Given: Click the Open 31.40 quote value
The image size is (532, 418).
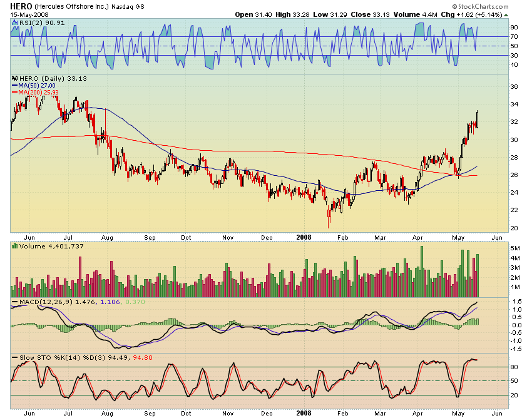Looking at the screenshot, I should 253,14.
